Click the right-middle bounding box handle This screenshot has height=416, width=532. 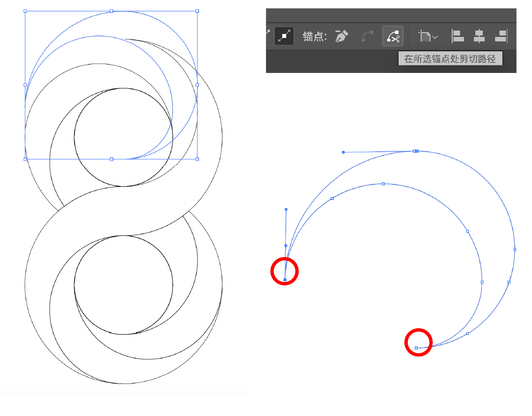[x=197, y=85]
